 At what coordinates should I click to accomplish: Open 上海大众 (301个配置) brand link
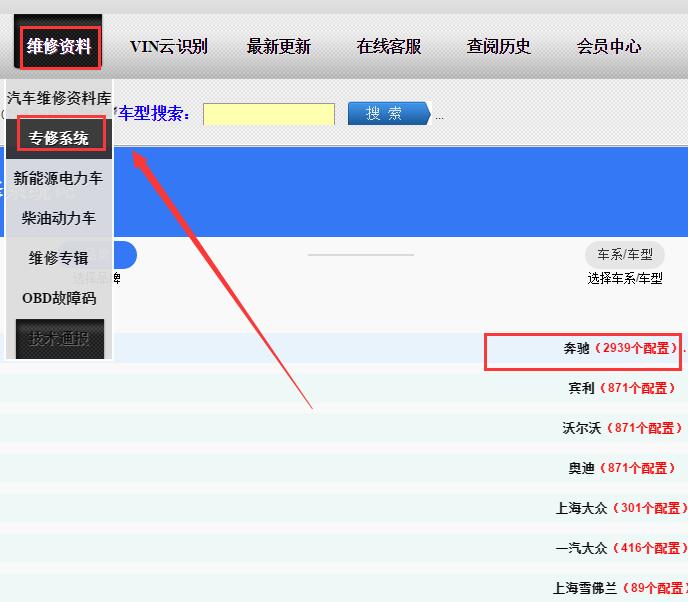622,508
